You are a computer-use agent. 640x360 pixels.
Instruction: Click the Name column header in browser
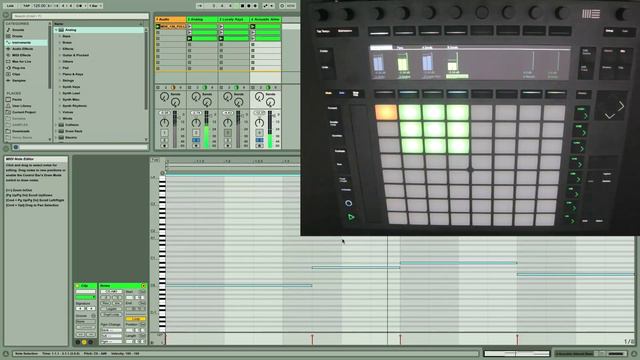tap(98, 24)
